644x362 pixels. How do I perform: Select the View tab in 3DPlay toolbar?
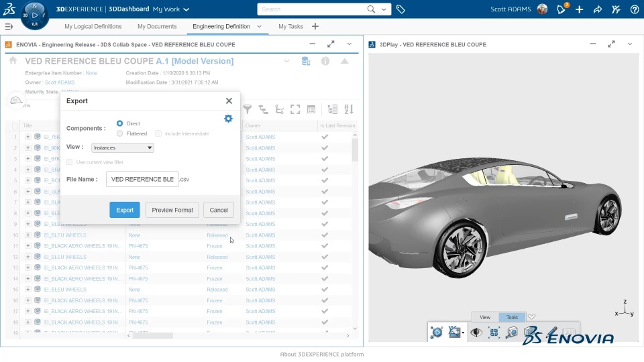click(x=485, y=317)
